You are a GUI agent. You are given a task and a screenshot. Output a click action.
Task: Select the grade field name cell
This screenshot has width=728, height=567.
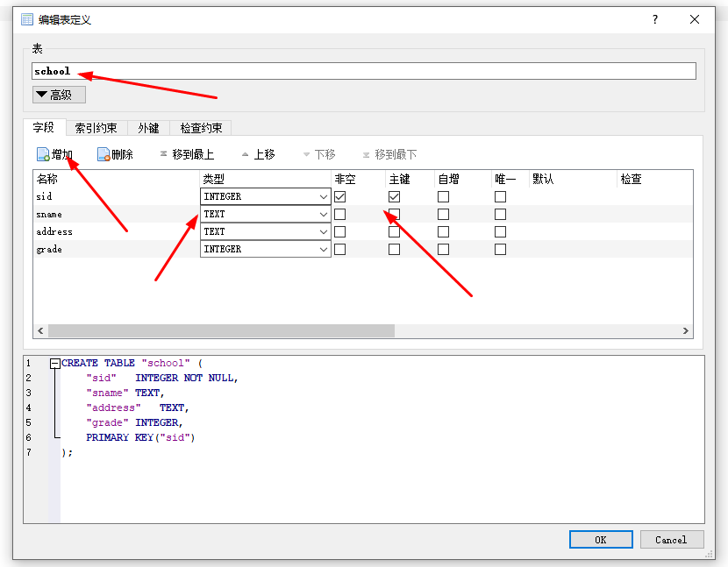tap(117, 249)
